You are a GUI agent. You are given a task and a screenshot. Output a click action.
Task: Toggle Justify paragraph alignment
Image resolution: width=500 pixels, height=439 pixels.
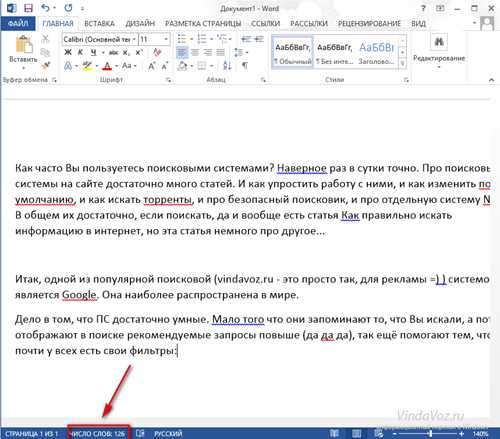point(221,52)
